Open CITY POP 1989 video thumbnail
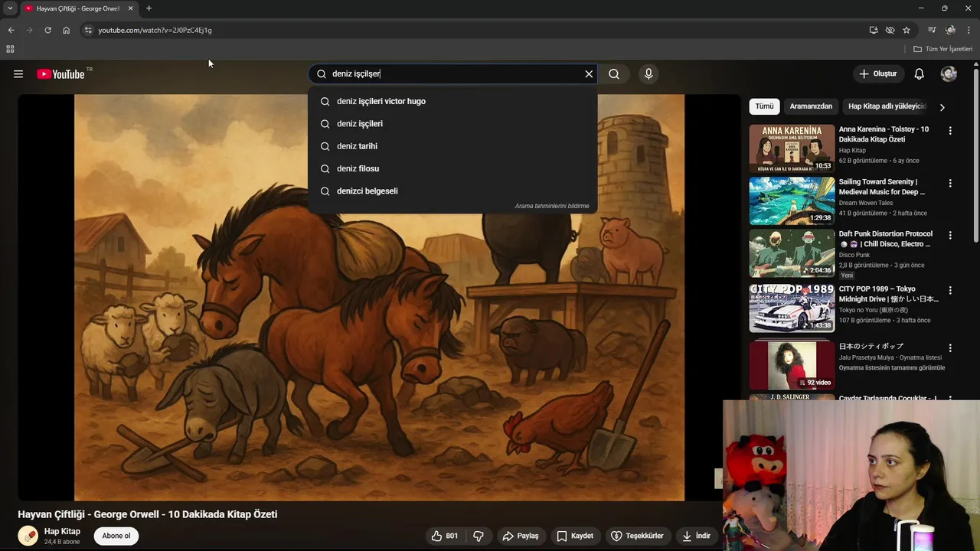 (x=792, y=308)
